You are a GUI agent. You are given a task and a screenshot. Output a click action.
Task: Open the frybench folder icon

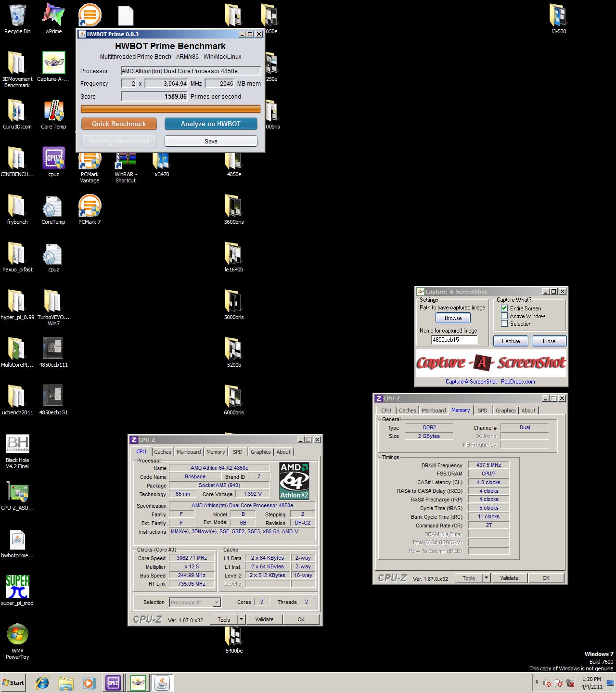point(17,206)
